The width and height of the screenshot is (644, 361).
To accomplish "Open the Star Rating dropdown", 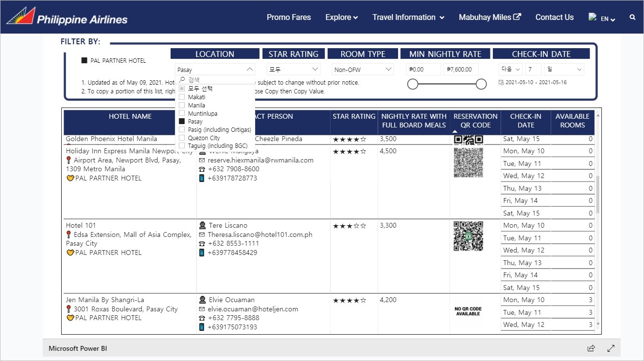I will coord(294,70).
